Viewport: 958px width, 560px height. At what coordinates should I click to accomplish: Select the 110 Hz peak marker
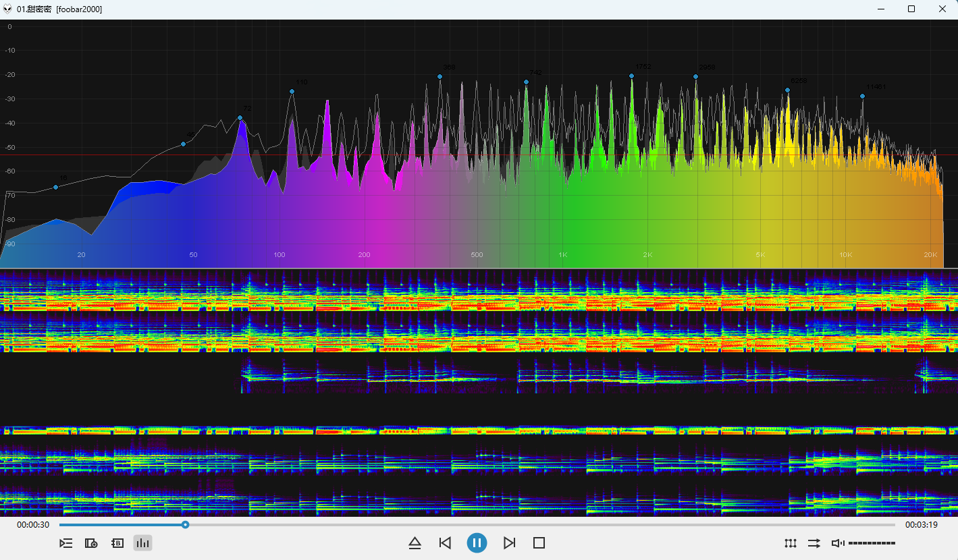(x=292, y=92)
